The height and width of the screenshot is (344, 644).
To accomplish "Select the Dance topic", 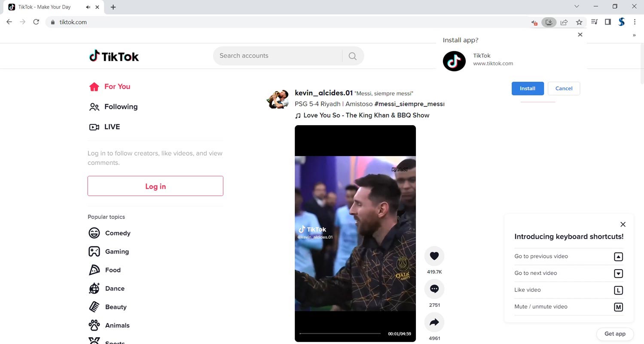I will click(115, 289).
